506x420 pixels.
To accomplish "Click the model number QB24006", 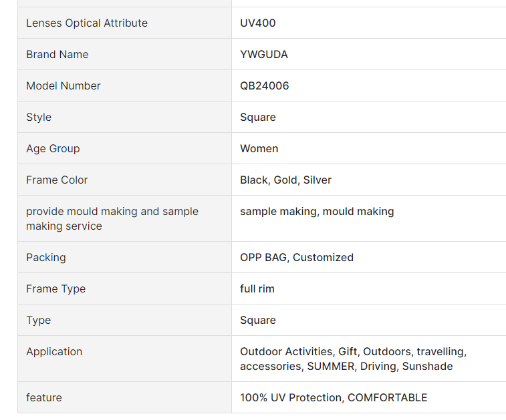I will (265, 86).
